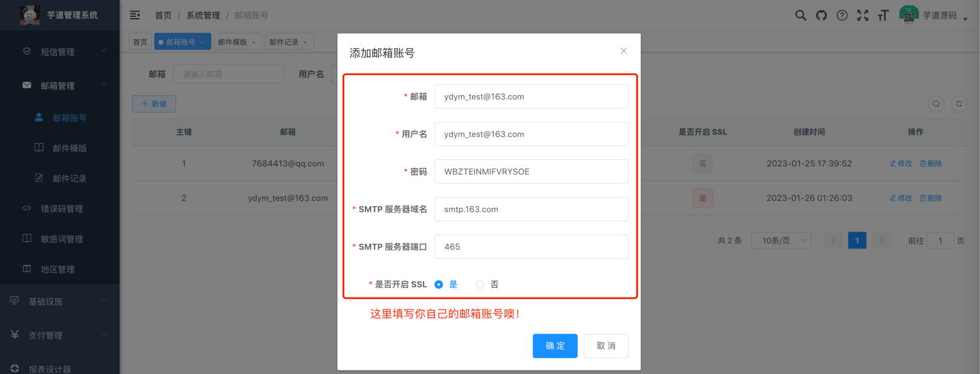Click the refresh icon above the table
Screen dimensions: 980x374
click(x=959, y=104)
